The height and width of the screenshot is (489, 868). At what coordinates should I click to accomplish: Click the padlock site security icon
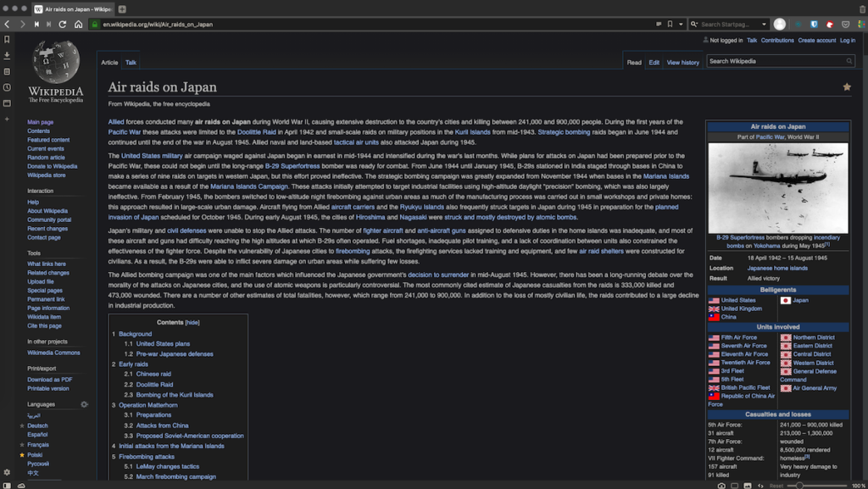click(95, 25)
